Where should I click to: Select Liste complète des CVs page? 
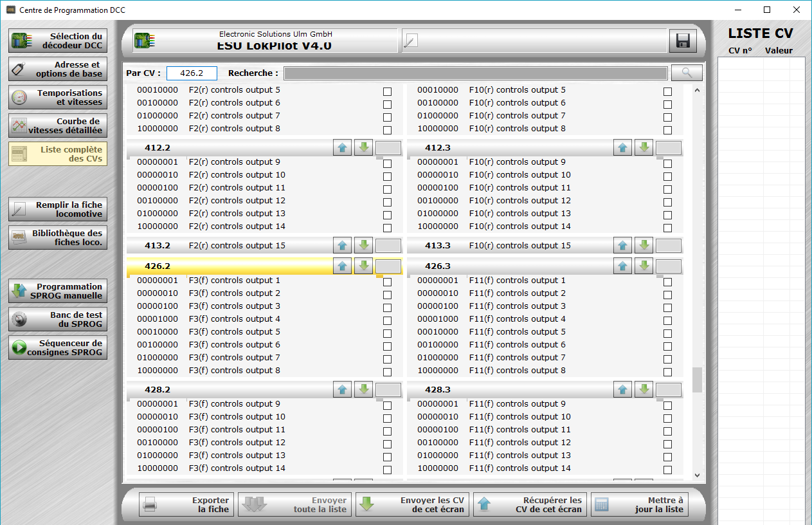tap(58, 154)
